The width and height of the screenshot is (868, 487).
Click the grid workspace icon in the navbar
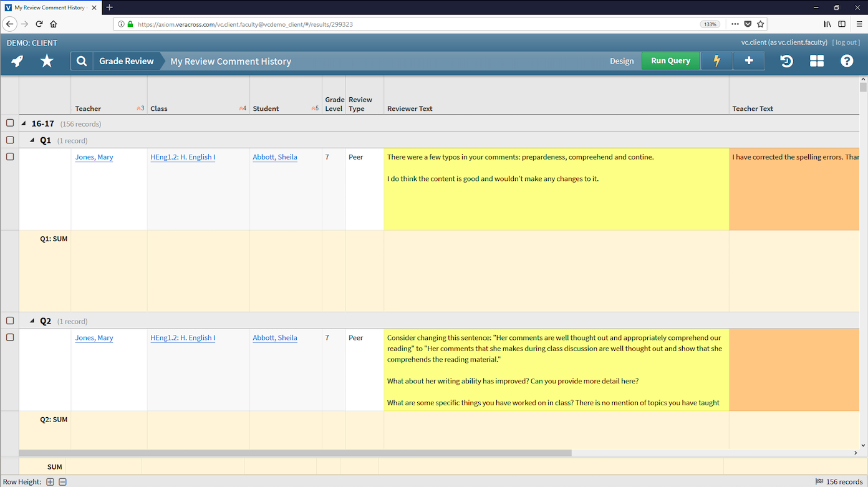pyautogui.click(x=817, y=61)
